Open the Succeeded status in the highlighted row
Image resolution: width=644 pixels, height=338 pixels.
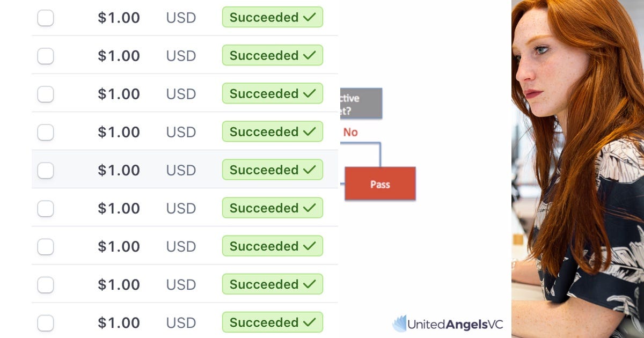click(x=273, y=170)
